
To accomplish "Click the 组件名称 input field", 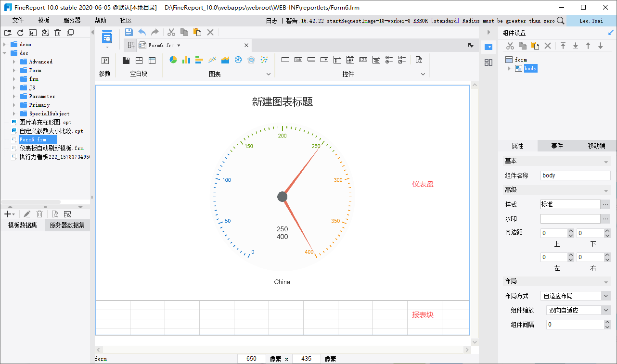I will 575,176.
